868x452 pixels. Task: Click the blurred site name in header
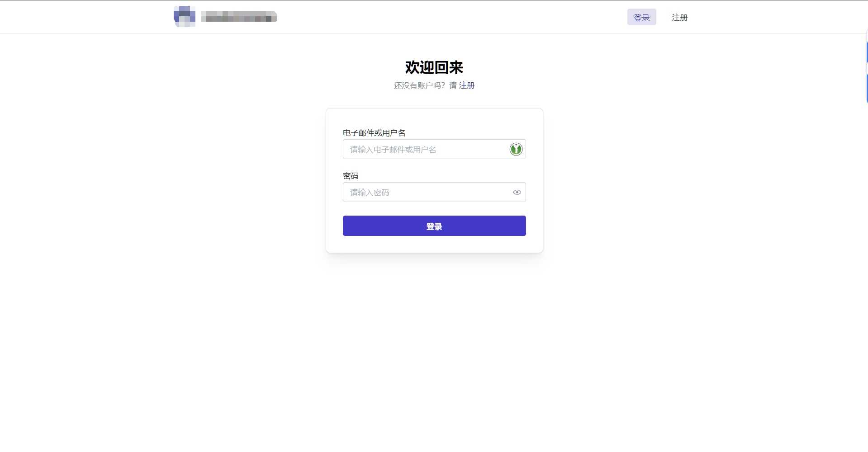point(239,17)
